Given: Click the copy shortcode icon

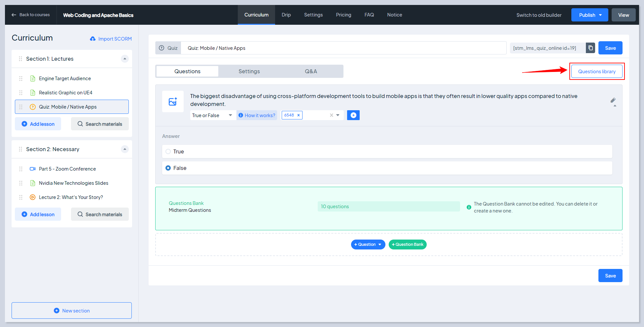Looking at the screenshot, I should [x=590, y=48].
